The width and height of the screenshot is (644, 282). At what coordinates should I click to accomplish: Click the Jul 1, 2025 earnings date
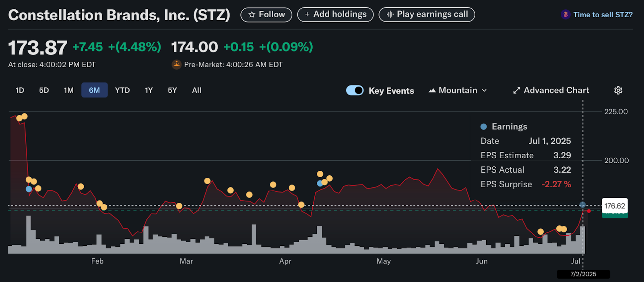pyautogui.click(x=550, y=141)
